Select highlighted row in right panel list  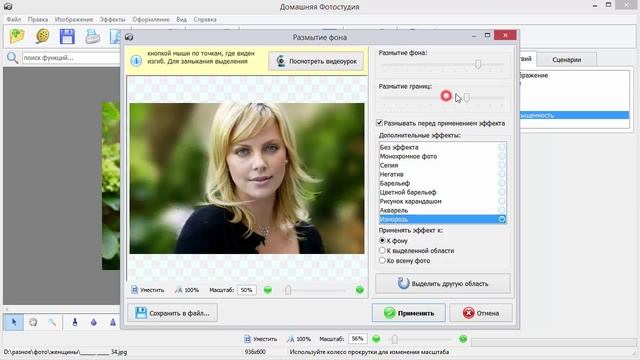click(574, 116)
